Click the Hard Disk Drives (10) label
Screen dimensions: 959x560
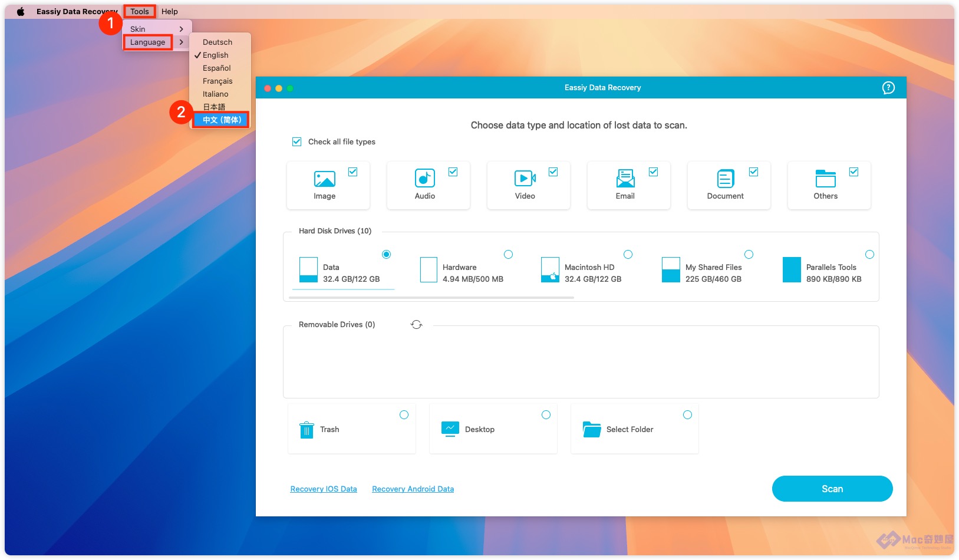pos(335,231)
